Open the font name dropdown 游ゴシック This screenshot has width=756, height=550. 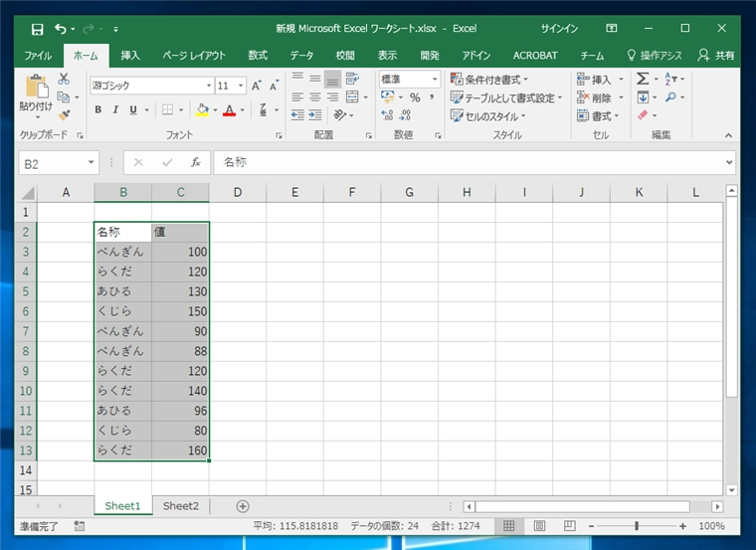click(x=209, y=86)
